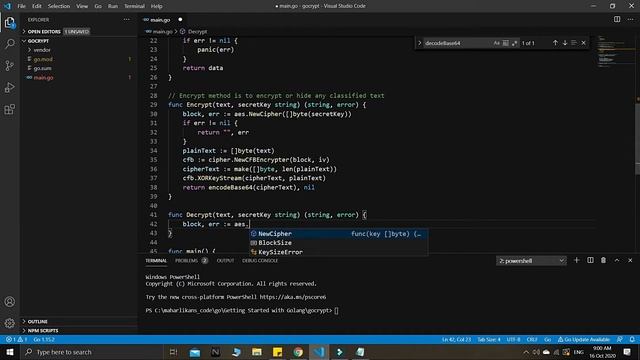This screenshot has height=360, width=640.
Task: Change the Tab Size: 4 setting
Action: click(x=489, y=339)
